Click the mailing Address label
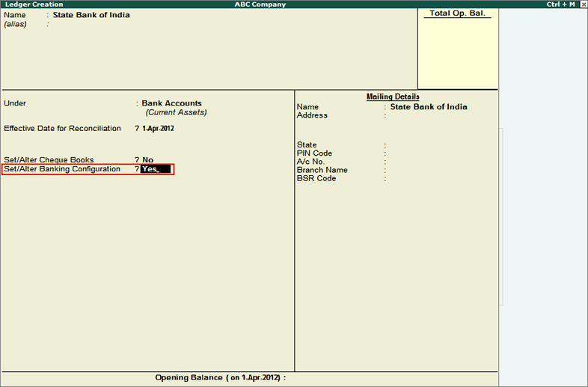The image size is (588, 387). (312, 115)
